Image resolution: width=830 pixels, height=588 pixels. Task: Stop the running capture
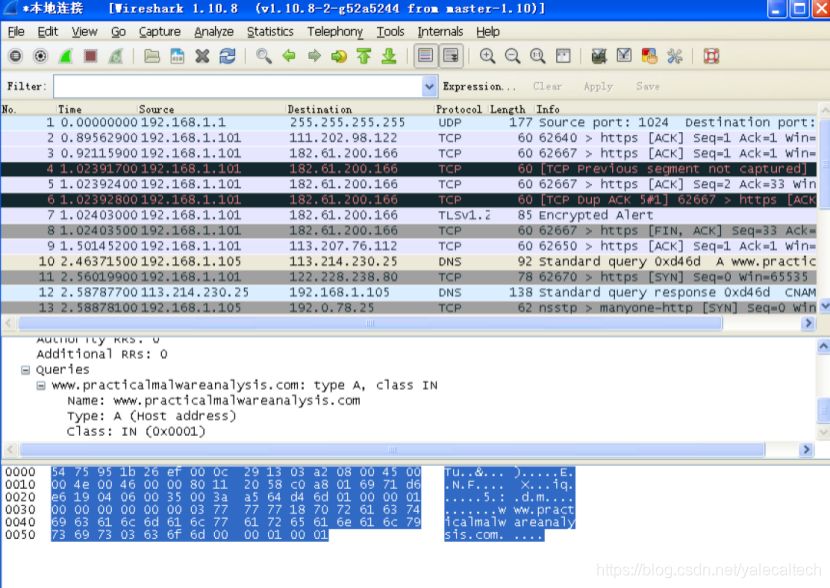pos(91,56)
